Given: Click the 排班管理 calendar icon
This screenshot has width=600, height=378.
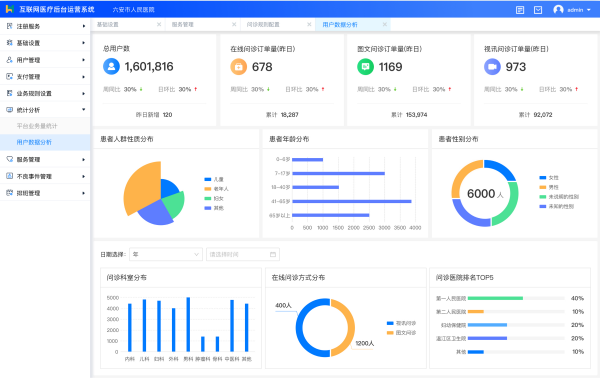Looking at the screenshot, I should click(x=10, y=193).
